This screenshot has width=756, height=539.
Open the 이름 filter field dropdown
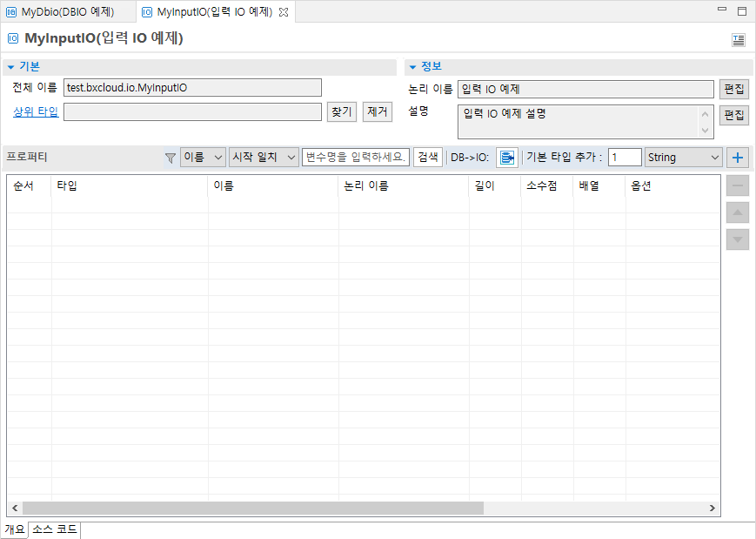[x=203, y=158]
